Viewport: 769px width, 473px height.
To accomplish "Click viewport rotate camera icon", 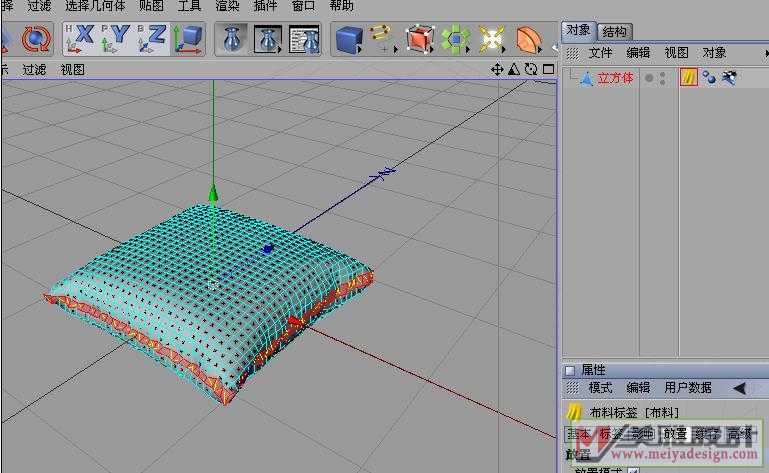I will (531, 69).
